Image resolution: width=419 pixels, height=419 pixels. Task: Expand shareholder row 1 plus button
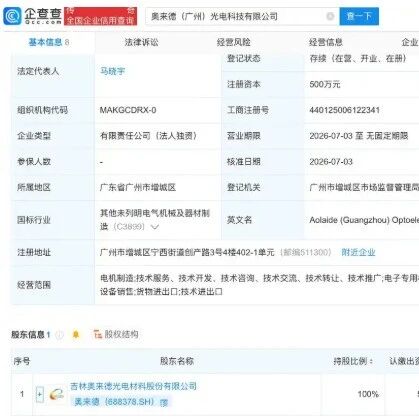(x=40, y=395)
